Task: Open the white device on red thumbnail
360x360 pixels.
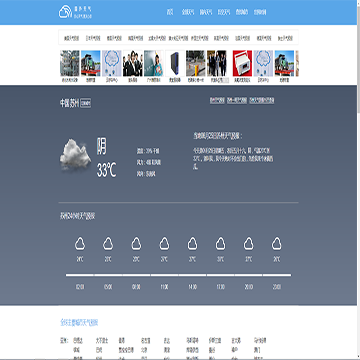Action: tap(242, 63)
